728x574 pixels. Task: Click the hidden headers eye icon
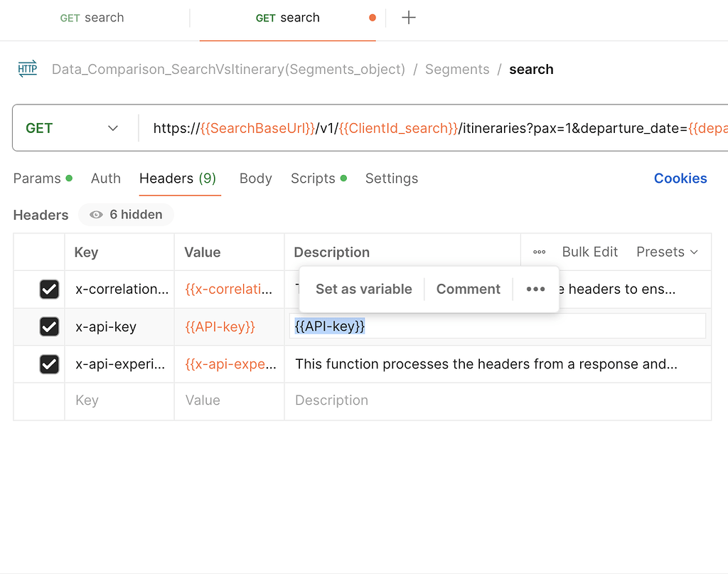click(x=96, y=214)
